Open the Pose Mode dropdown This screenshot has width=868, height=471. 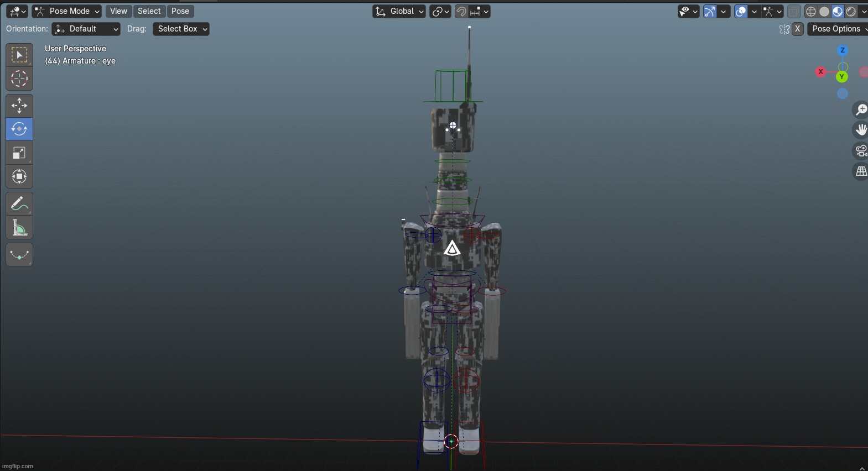point(66,12)
